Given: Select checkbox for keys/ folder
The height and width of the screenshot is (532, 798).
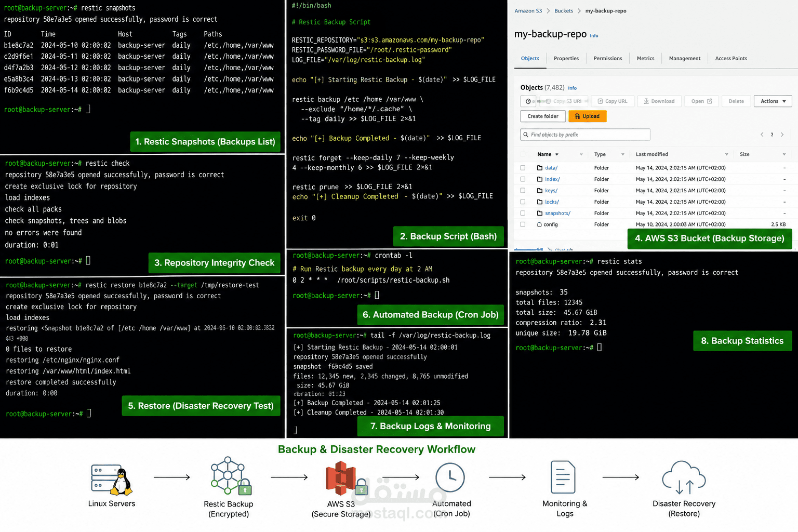Looking at the screenshot, I should point(523,191).
